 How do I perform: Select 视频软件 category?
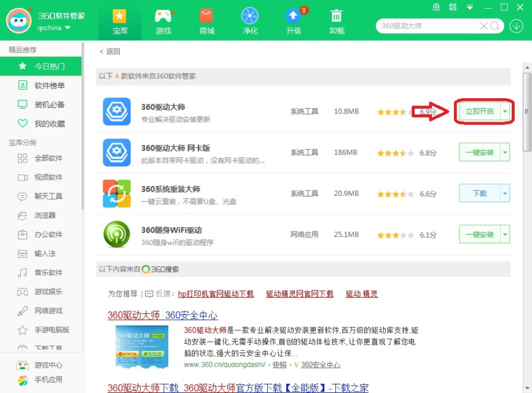coord(41,177)
